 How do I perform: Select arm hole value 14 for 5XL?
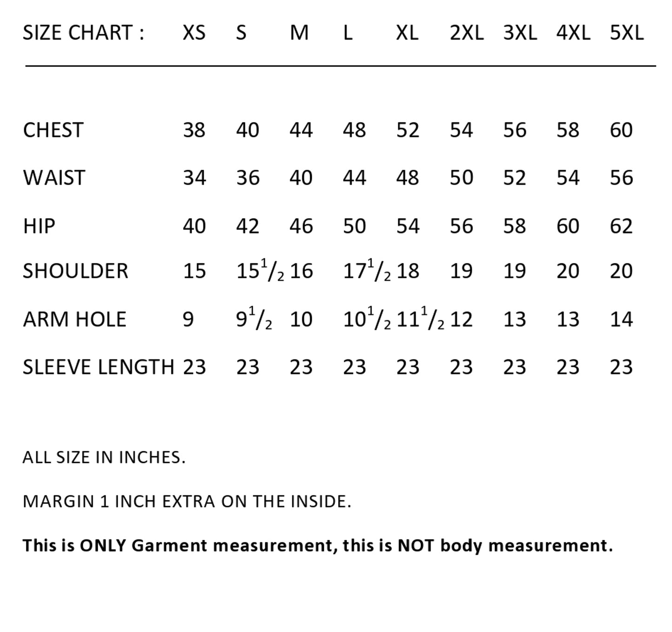621,319
